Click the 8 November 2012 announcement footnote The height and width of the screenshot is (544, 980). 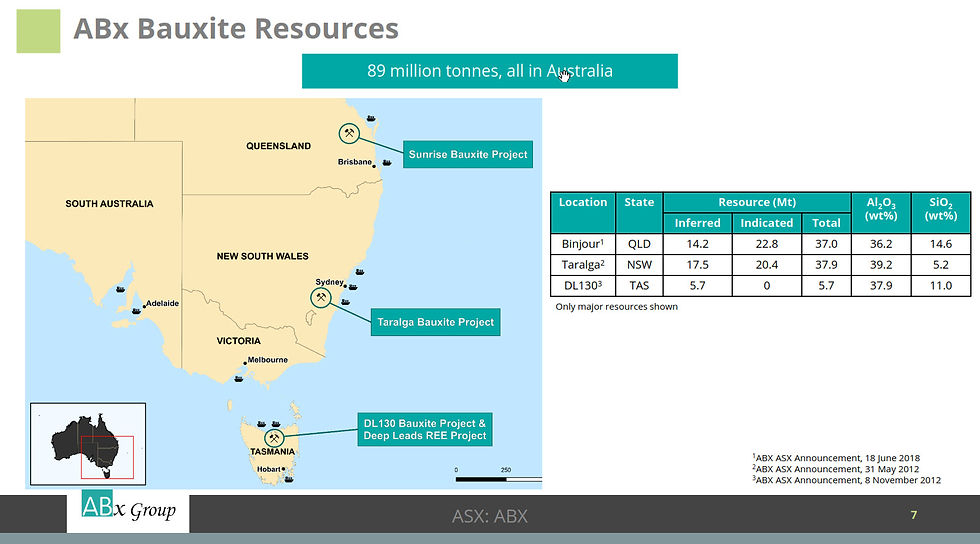846,480
